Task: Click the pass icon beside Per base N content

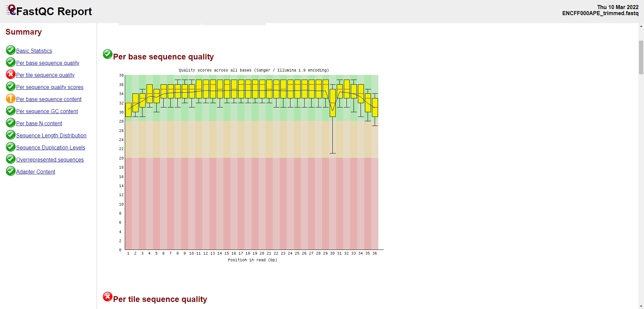Action: 11,123
